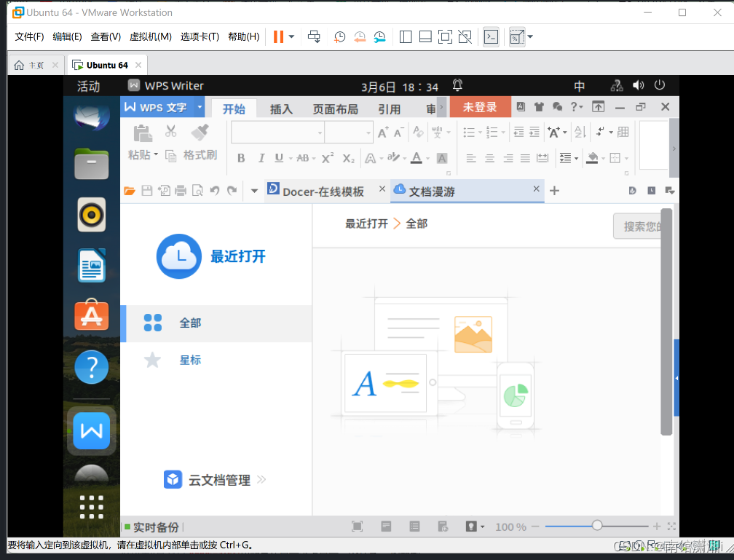The image size is (734, 560).
Task: Open 云文档管理 in the sidebar
Action: coord(215,479)
